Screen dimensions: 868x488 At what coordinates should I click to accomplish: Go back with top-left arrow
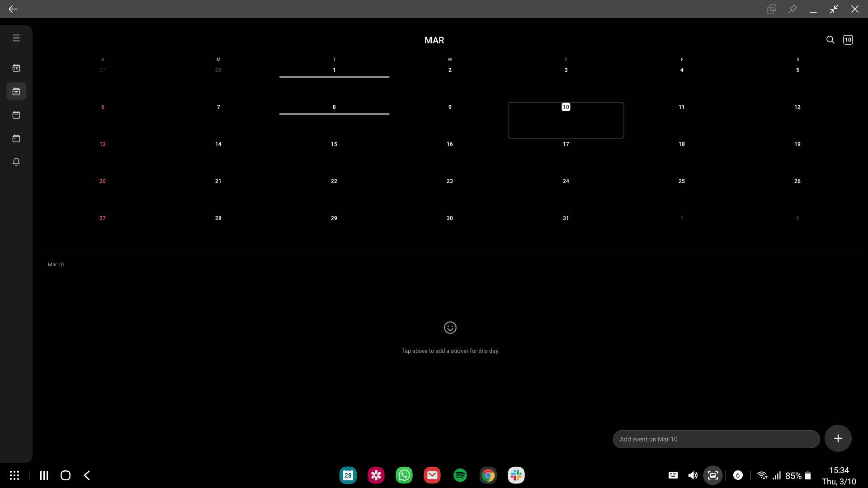pos(13,9)
